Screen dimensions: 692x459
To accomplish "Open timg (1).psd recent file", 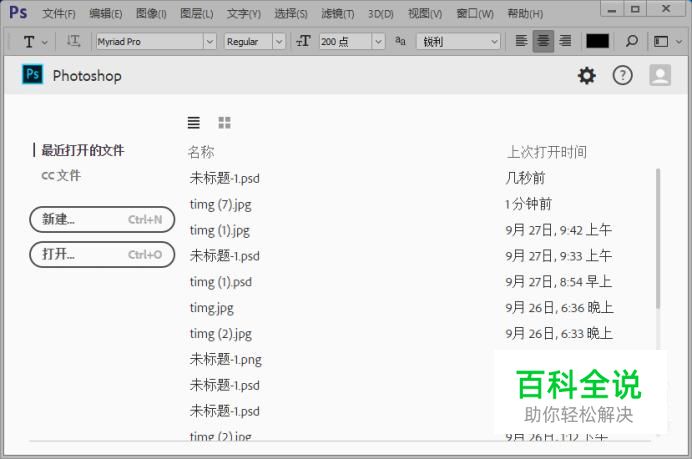I will click(221, 282).
